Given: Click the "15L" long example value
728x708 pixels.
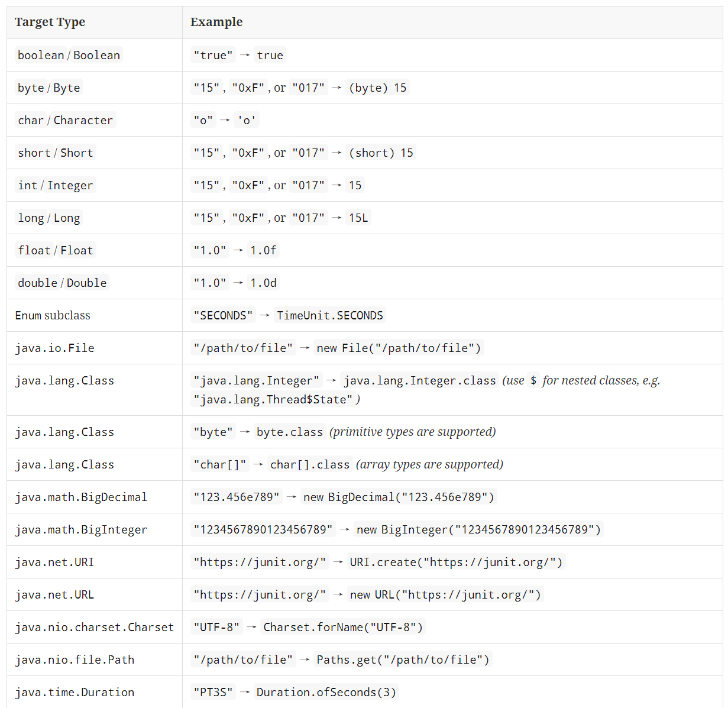Looking at the screenshot, I should (x=358, y=218).
